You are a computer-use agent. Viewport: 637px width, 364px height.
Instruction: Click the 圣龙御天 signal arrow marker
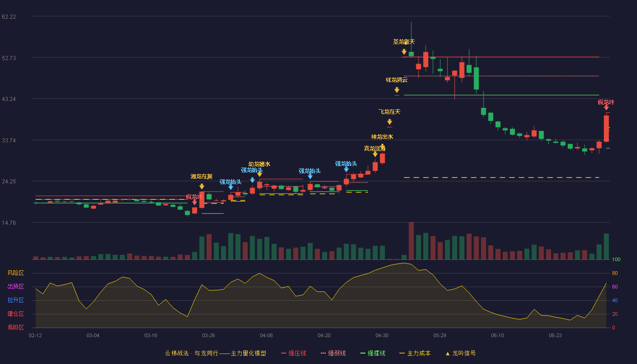(404, 52)
